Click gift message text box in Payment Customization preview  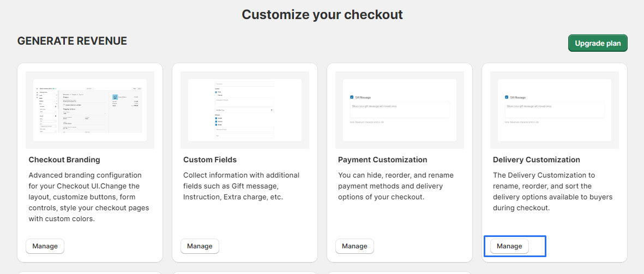[400, 109]
